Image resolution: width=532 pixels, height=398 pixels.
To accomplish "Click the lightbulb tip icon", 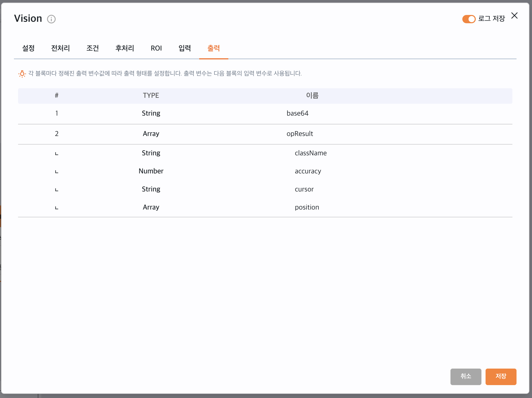I will [x=22, y=74].
